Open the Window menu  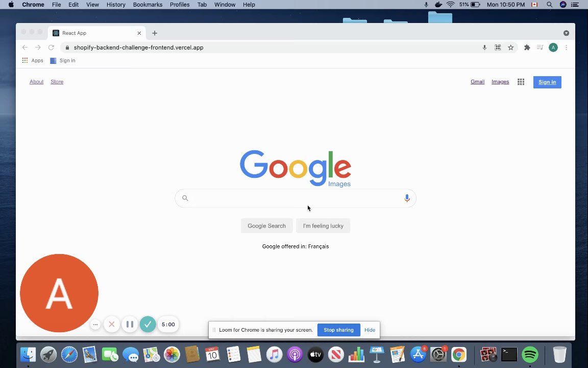pos(225,5)
